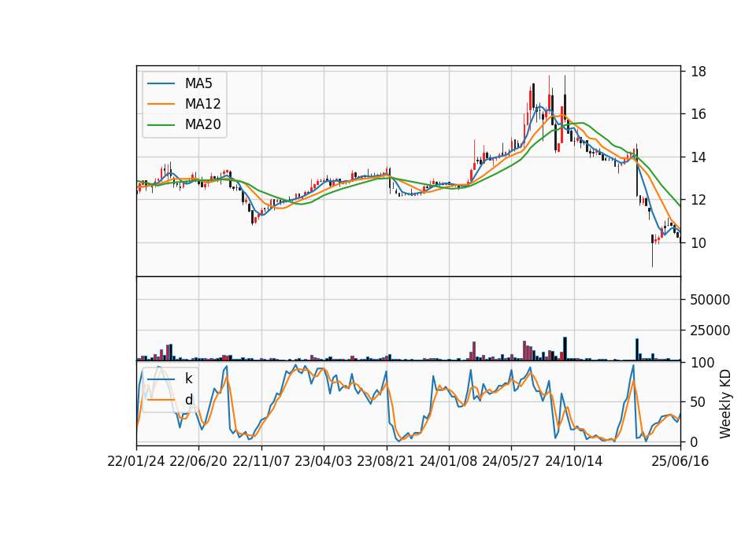This screenshot has height=543, width=756.
Task: Click the price axis value 16
Action: click(x=699, y=114)
